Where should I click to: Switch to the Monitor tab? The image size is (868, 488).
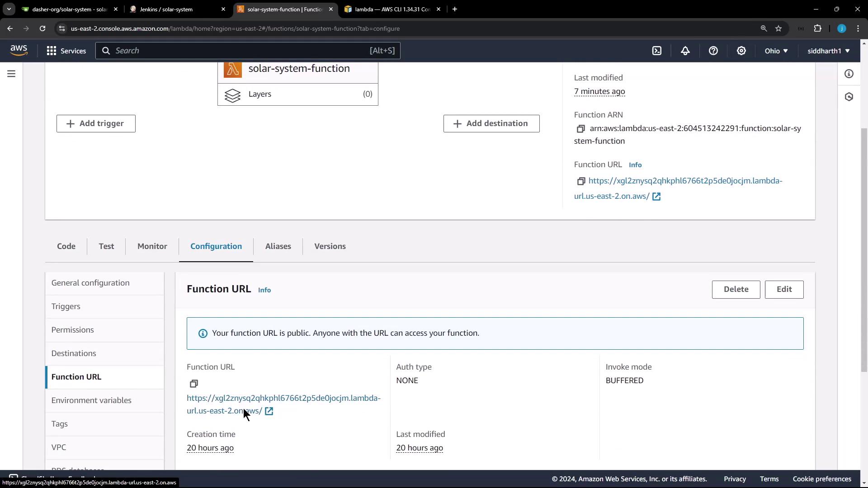coord(152,246)
